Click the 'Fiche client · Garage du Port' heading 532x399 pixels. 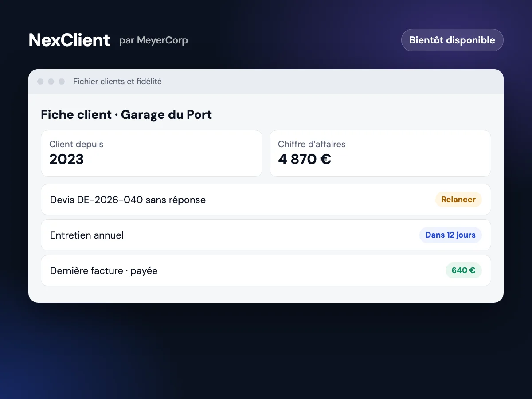pos(126,115)
